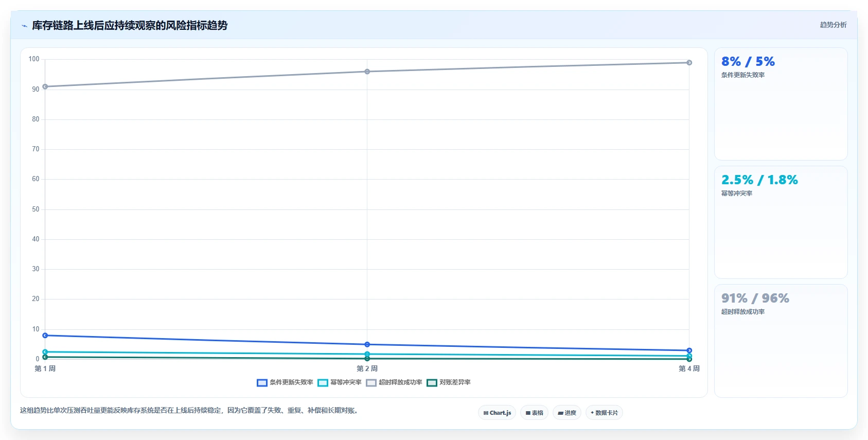Select the Chart.js tag

pos(497,413)
